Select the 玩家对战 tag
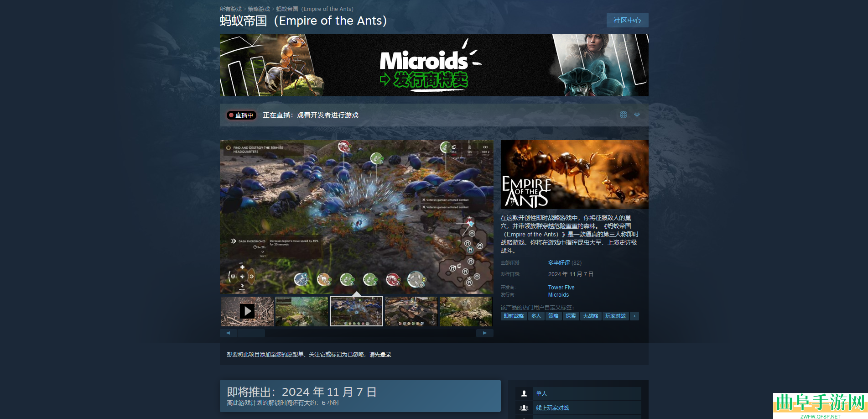The image size is (868, 419). [615, 316]
